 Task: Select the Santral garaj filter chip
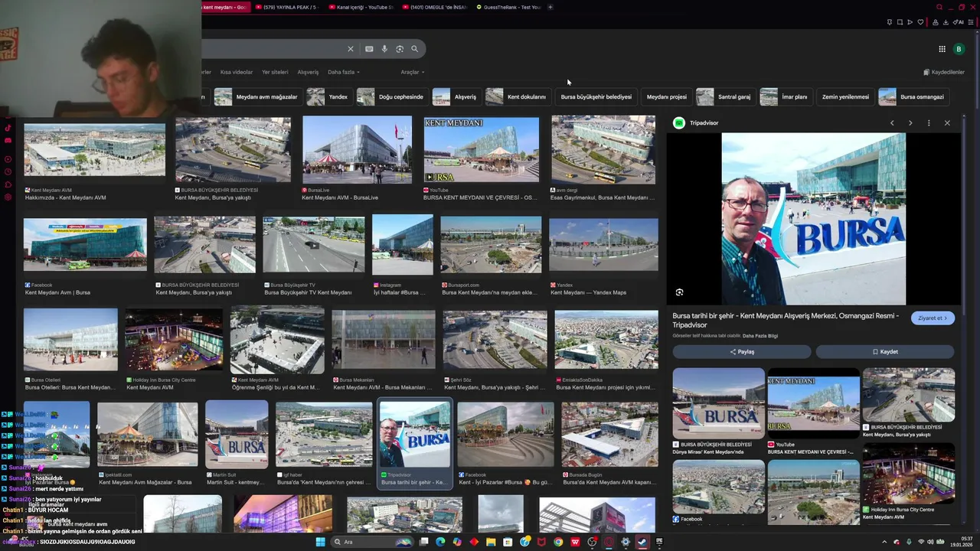pos(725,97)
